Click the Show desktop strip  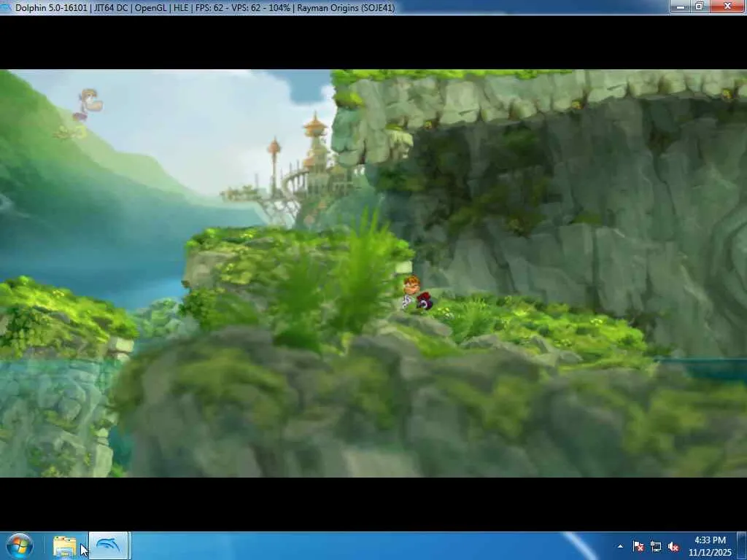[x=743, y=546]
